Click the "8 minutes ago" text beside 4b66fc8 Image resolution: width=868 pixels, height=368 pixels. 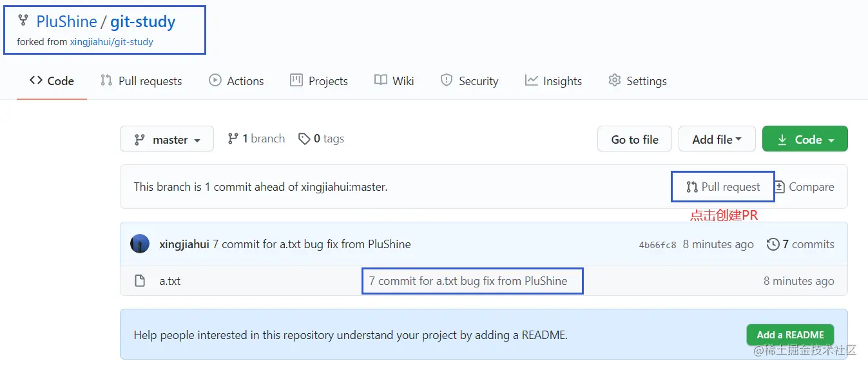click(719, 244)
